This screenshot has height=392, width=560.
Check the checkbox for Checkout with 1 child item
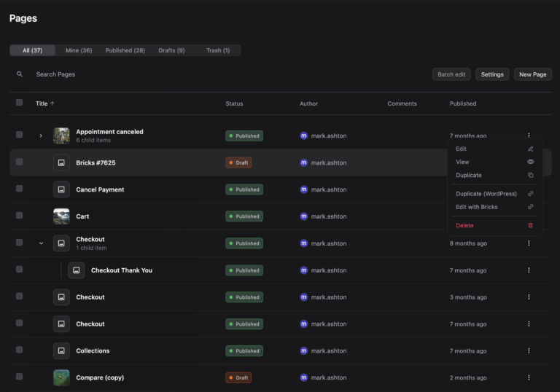(x=19, y=243)
